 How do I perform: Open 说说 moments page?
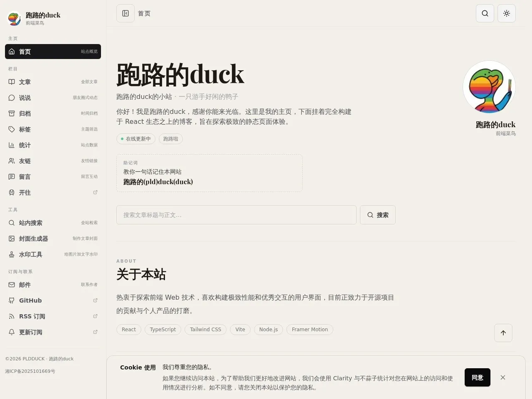click(x=53, y=98)
